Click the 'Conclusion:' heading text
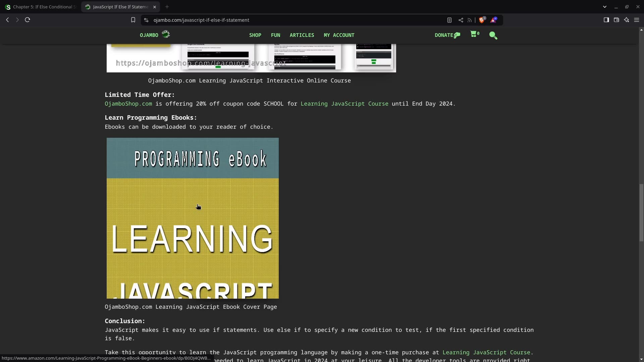This screenshot has height=362, width=644. click(125, 321)
